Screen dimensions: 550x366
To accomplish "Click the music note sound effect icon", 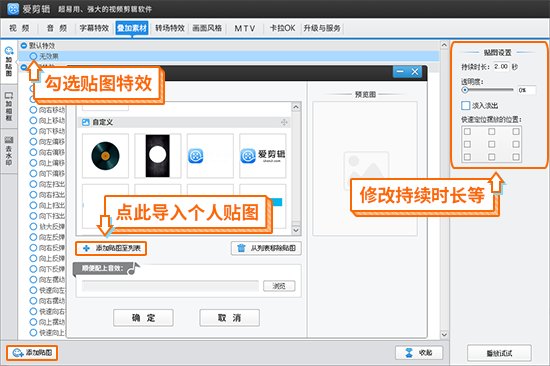I will (134, 268).
